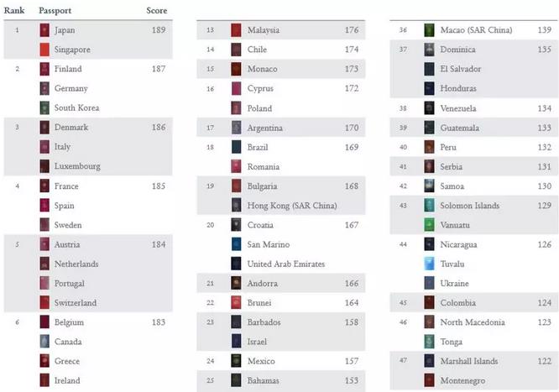The height and width of the screenshot is (392, 559).
Task: Click the Rank column header
Action: click(14, 10)
